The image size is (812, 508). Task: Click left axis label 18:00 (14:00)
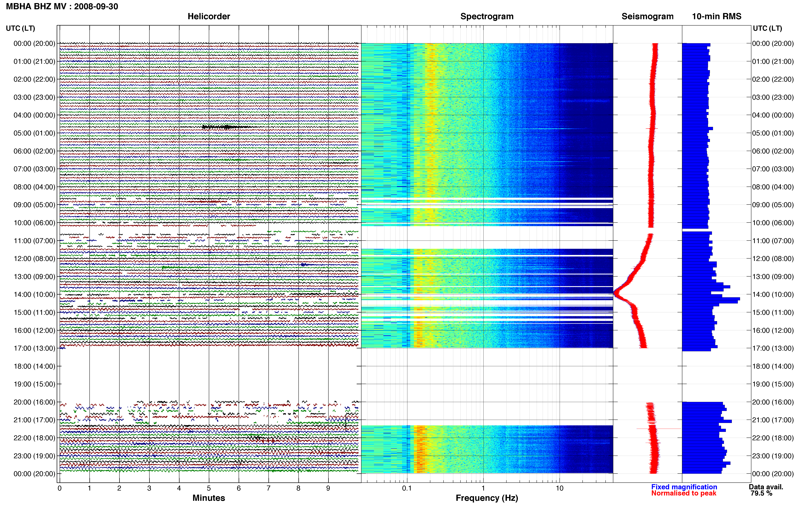tap(34, 366)
